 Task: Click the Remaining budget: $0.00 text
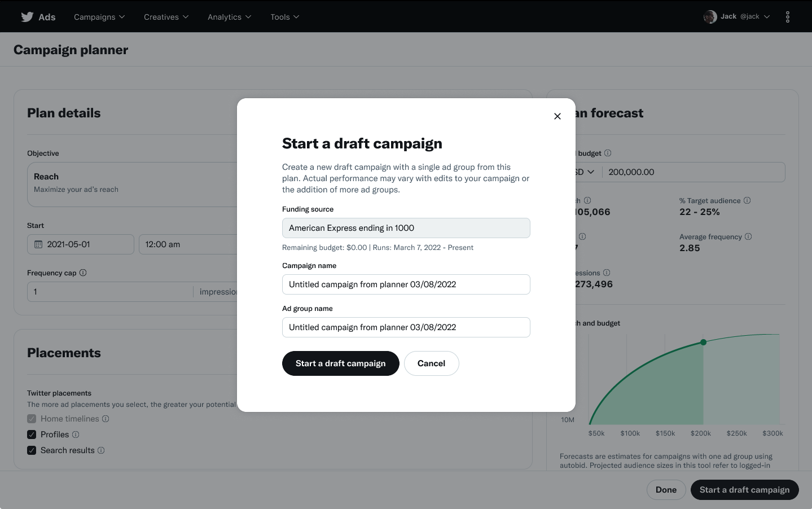pyautogui.click(x=324, y=248)
